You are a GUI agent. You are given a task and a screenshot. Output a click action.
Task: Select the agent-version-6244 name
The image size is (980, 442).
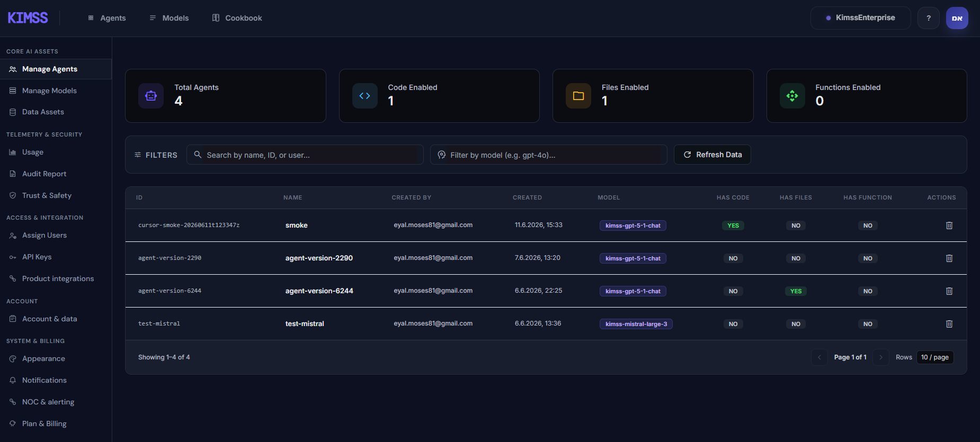pyautogui.click(x=319, y=291)
